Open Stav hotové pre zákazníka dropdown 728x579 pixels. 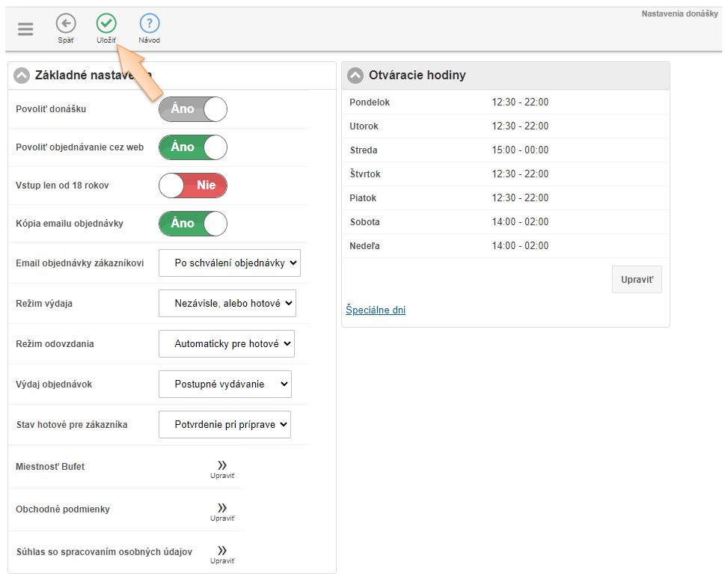(224, 425)
